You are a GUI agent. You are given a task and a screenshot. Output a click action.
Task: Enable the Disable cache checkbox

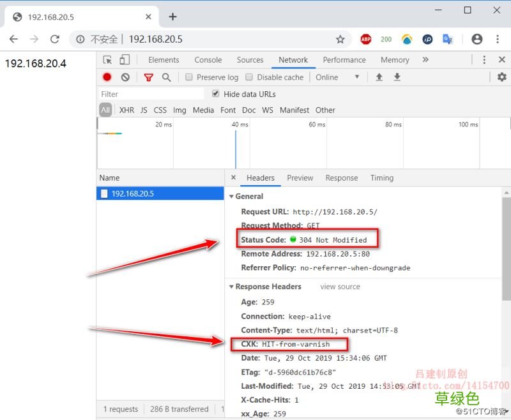point(249,77)
